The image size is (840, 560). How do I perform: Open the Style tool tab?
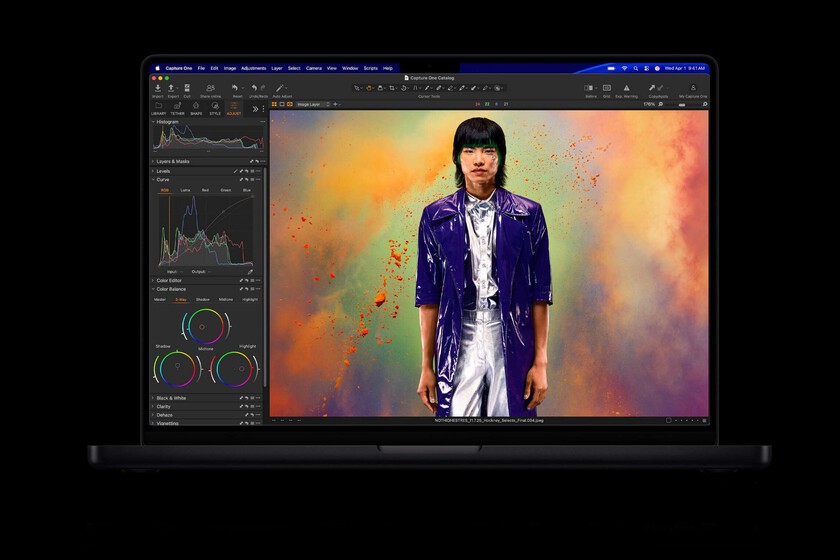coord(215,106)
